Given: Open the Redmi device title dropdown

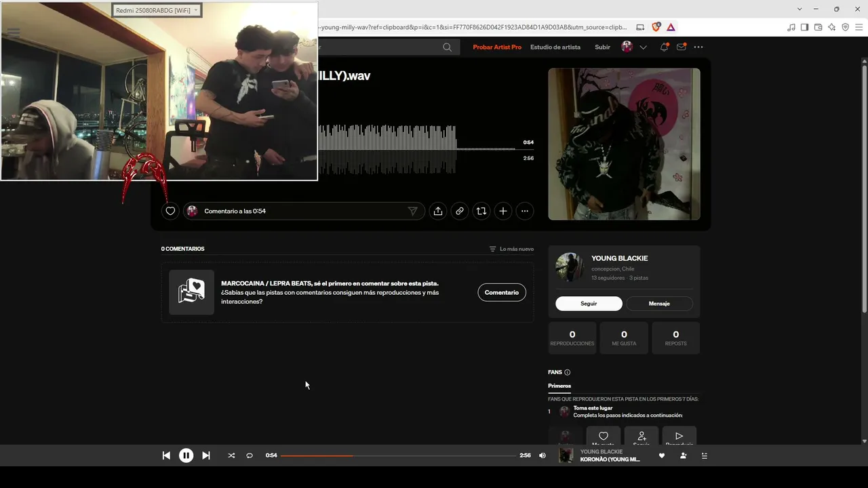Looking at the screenshot, I should tap(157, 10).
